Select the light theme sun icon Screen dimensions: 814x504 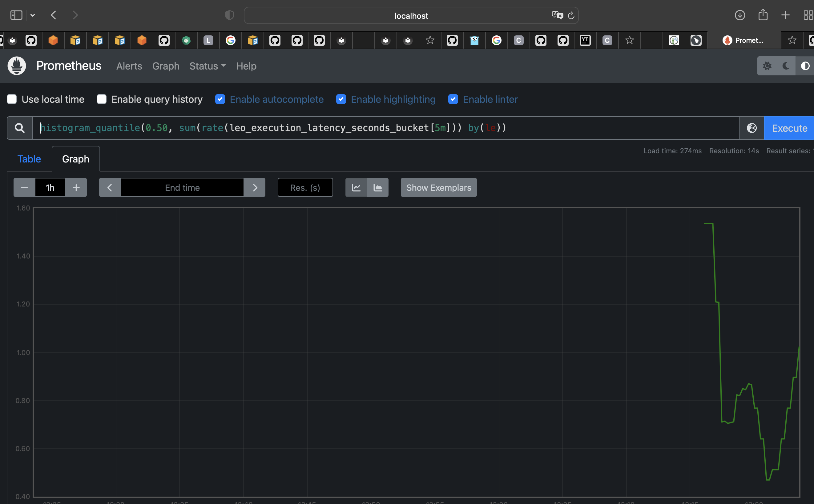[767, 66]
